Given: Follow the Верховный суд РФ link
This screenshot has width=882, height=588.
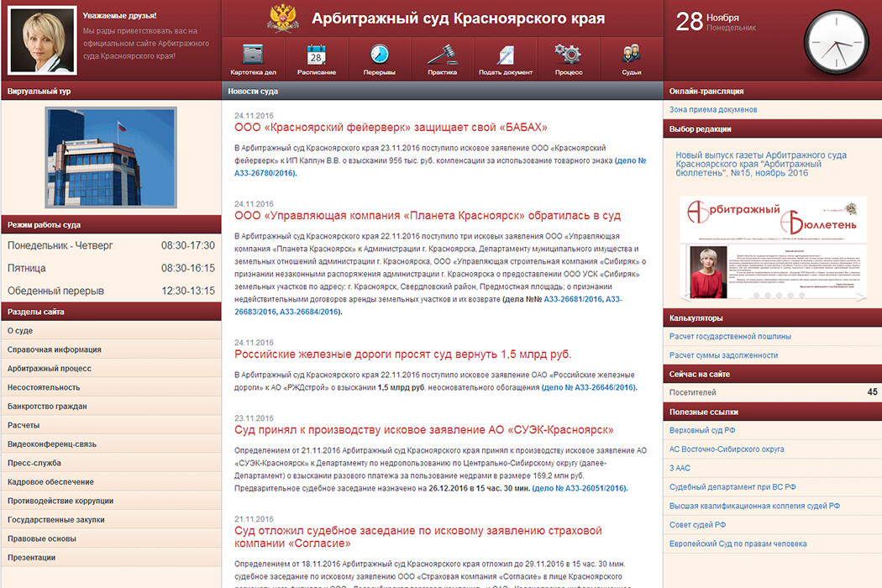Looking at the screenshot, I should [x=702, y=430].
